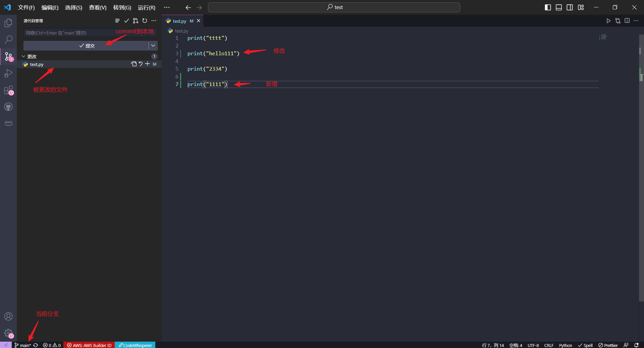Viewport: 644px width, 348px height.
Task: Click into commit message input field
Action: pyautogui.click(x=91, y=33)
